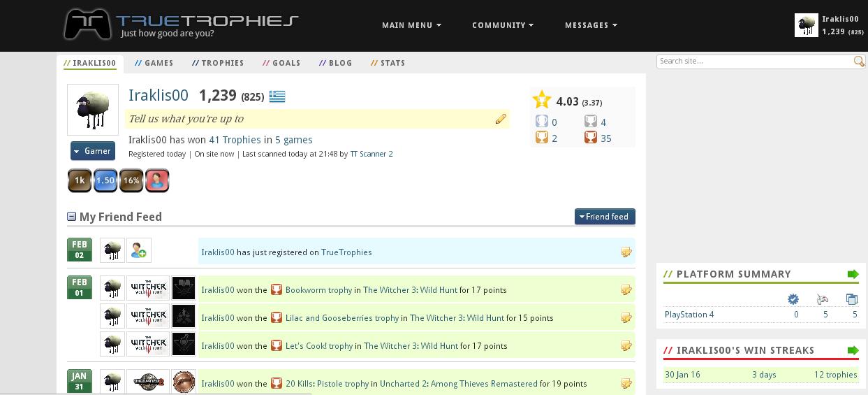Image resolution: width=868 pixels, height=395 pixels.
Task: Click the Greek flag icon
Action: tap(277, 96)
